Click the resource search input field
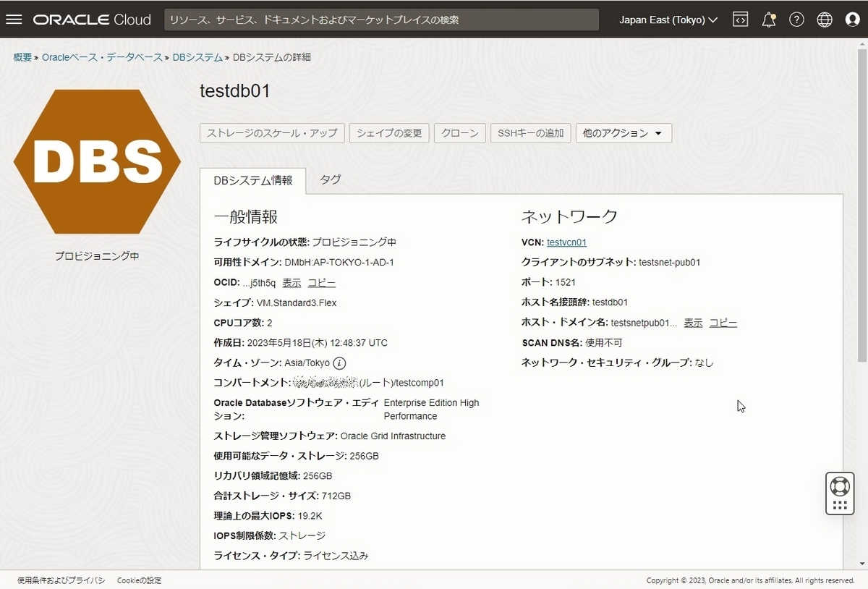868x589 pixels. click(383, 20)
